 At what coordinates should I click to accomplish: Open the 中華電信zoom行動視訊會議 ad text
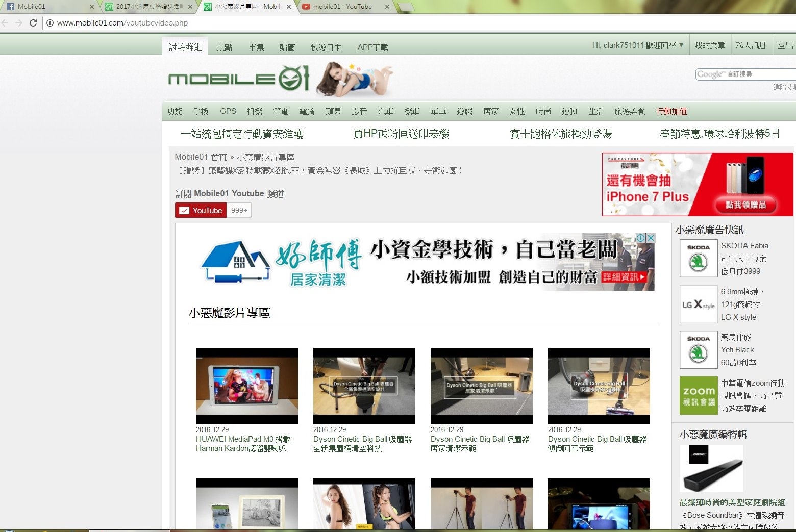coord(753,396)
